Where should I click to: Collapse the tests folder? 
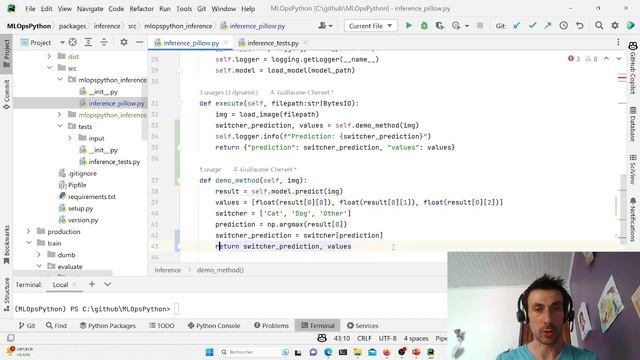pos(60,126)
